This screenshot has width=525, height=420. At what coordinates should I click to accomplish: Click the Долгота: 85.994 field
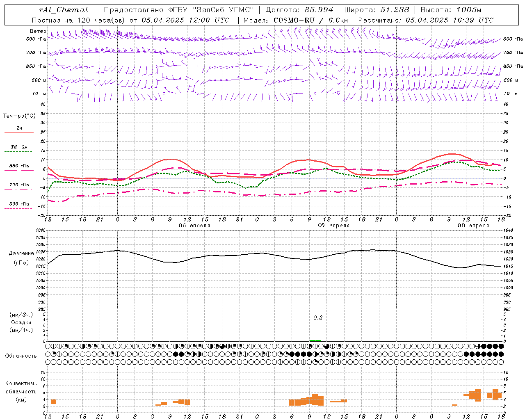tap(299, 10)
